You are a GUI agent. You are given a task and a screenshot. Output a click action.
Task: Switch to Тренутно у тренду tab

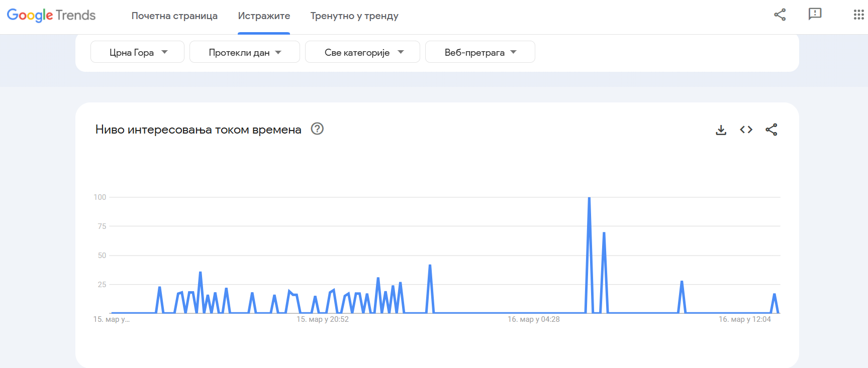pyautogui.click(x=354, y=16)
